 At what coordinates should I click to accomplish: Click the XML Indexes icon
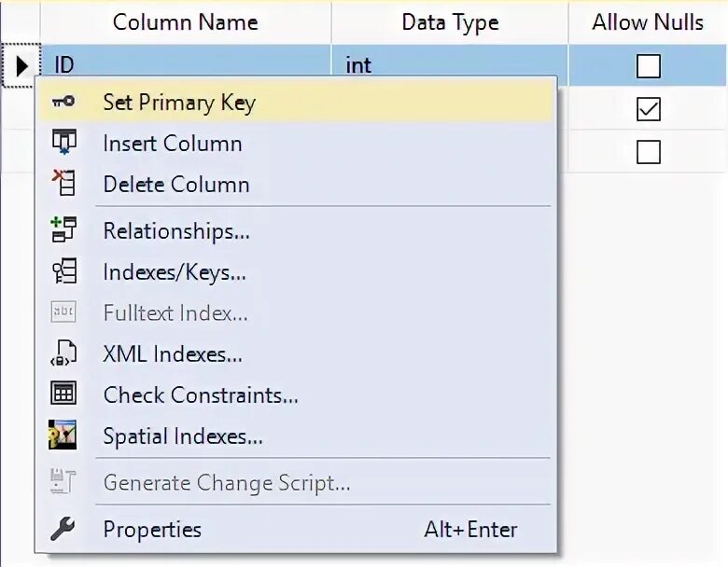[x=63, y=353]
